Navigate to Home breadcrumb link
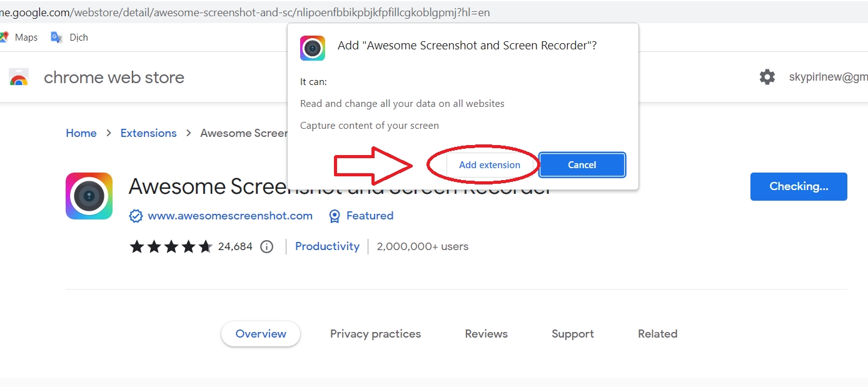 [x=81, y=133]
